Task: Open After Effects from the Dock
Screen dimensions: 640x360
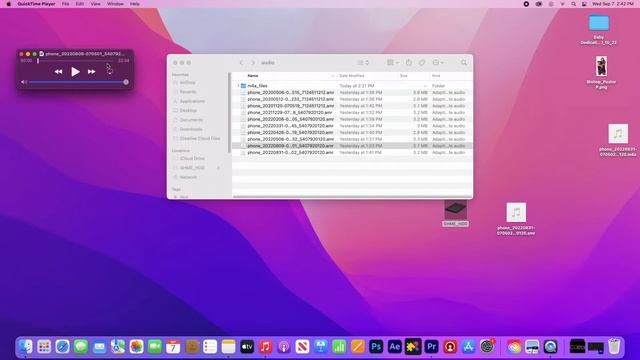Action: point(394,347)
